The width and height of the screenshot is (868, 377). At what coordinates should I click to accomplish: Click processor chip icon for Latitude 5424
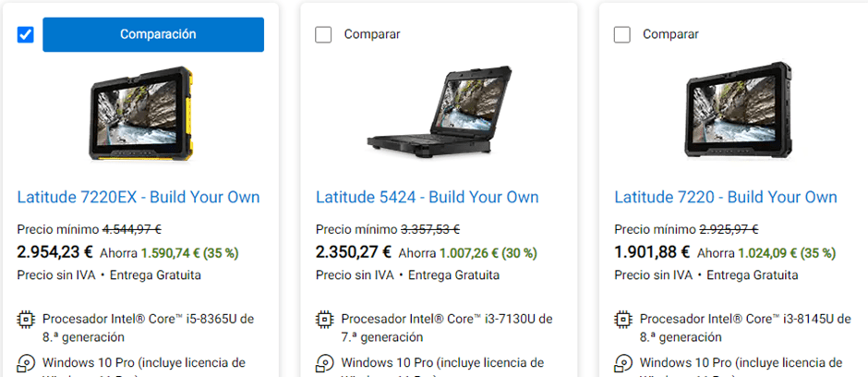click(324, 320)
